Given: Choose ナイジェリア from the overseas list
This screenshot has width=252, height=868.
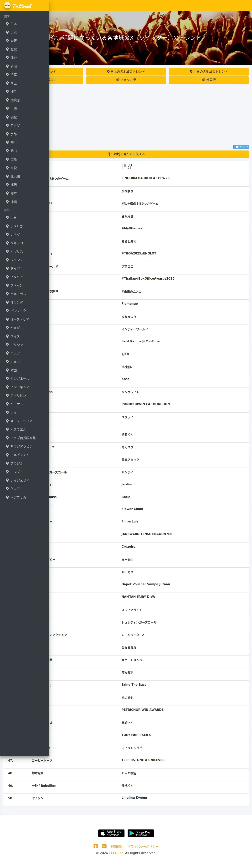Looking at the screenshot, I should click(20, 480).
